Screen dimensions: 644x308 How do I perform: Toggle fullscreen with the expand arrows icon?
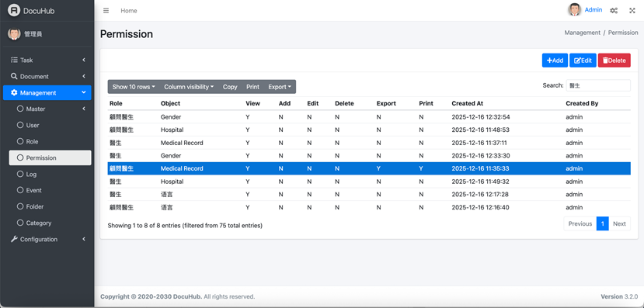[x=632, y=11]
